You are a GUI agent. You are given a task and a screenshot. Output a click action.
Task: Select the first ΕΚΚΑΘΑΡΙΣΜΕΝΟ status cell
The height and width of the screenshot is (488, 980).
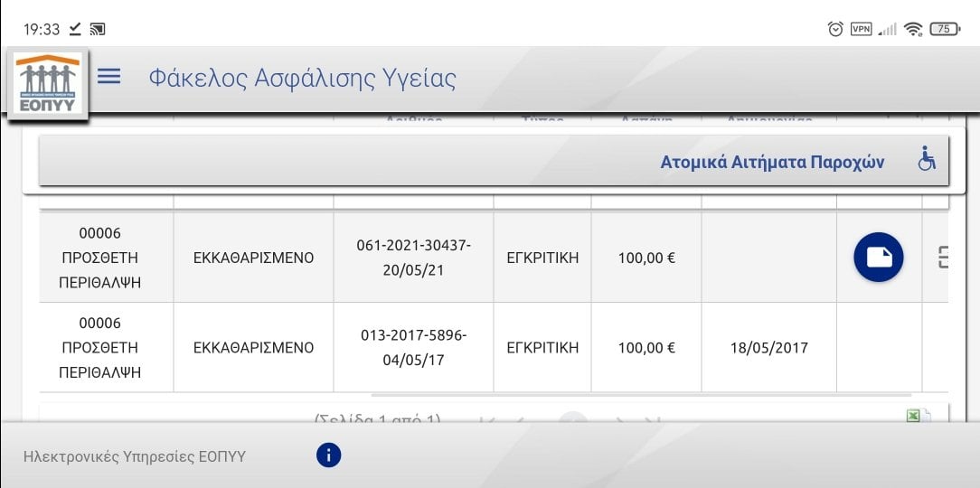[x=254, y=258]
